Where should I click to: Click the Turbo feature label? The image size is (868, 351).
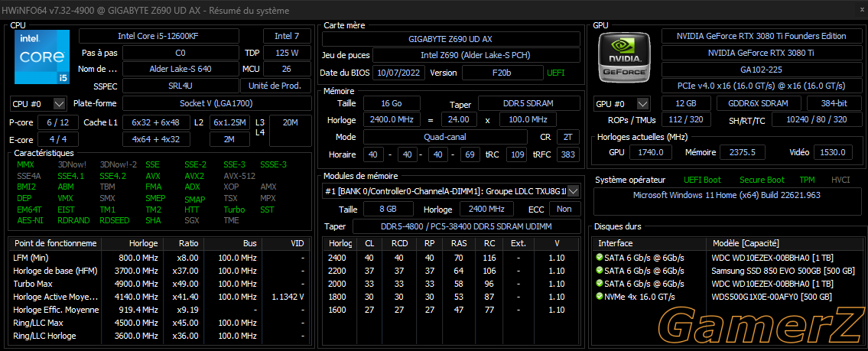click(234, 210)
